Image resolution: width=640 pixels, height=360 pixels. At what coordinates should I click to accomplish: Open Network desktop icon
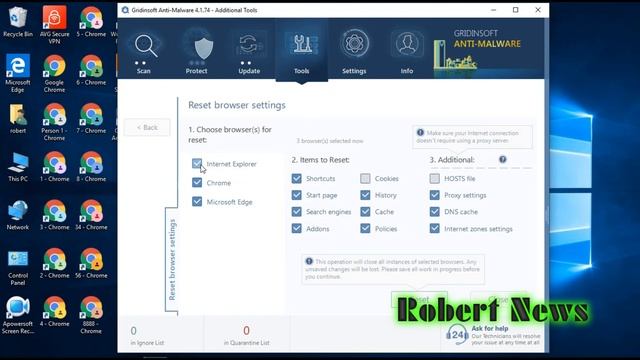point(18,215)
